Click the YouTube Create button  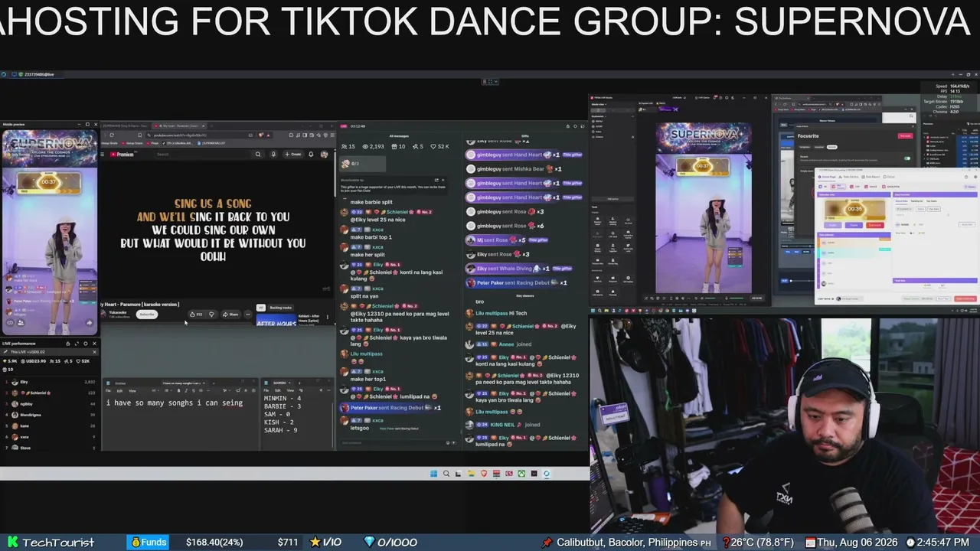[x=293, y=155]
